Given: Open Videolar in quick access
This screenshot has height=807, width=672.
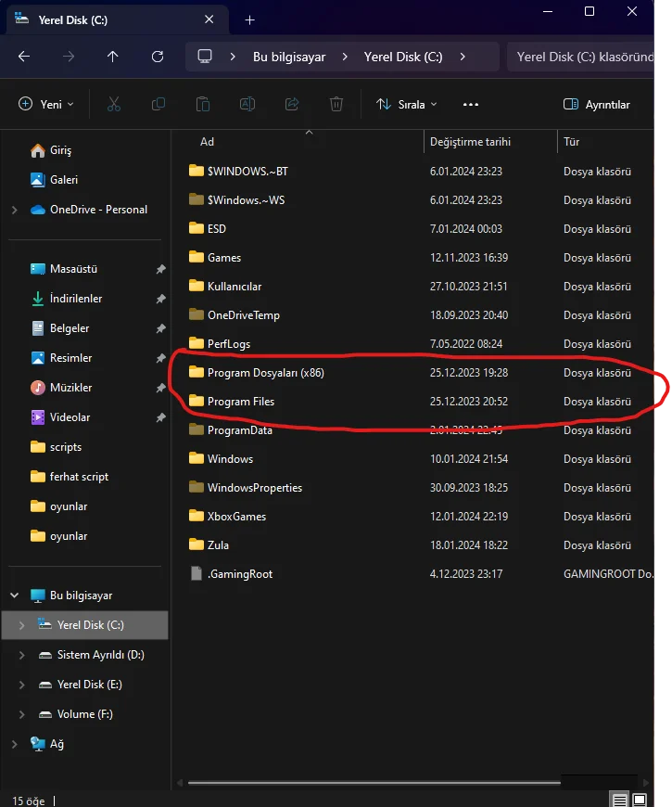Looking at the screenshot, I should (60, 417).
